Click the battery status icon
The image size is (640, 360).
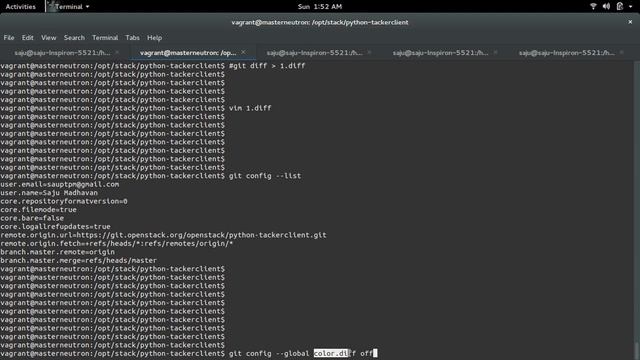click(x=620, y=6)
